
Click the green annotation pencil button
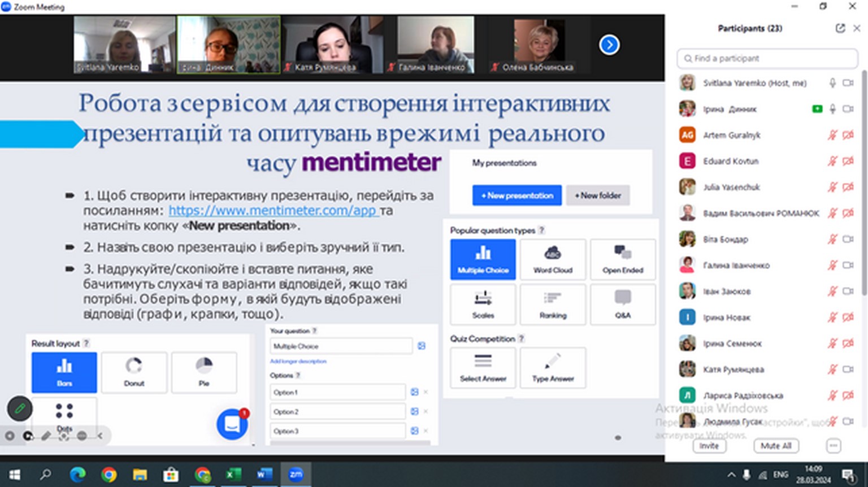pyautogui.click(x=20, y=408)
